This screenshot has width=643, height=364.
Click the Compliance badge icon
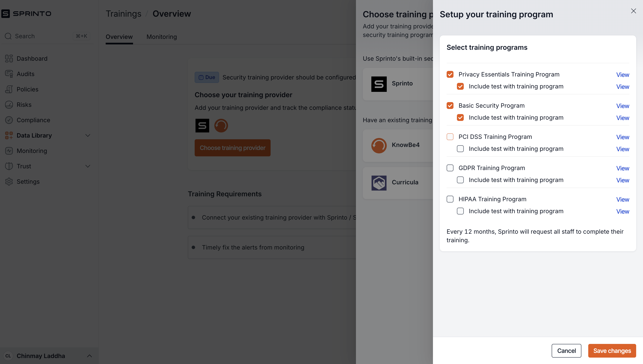click(x=9, y=120)
